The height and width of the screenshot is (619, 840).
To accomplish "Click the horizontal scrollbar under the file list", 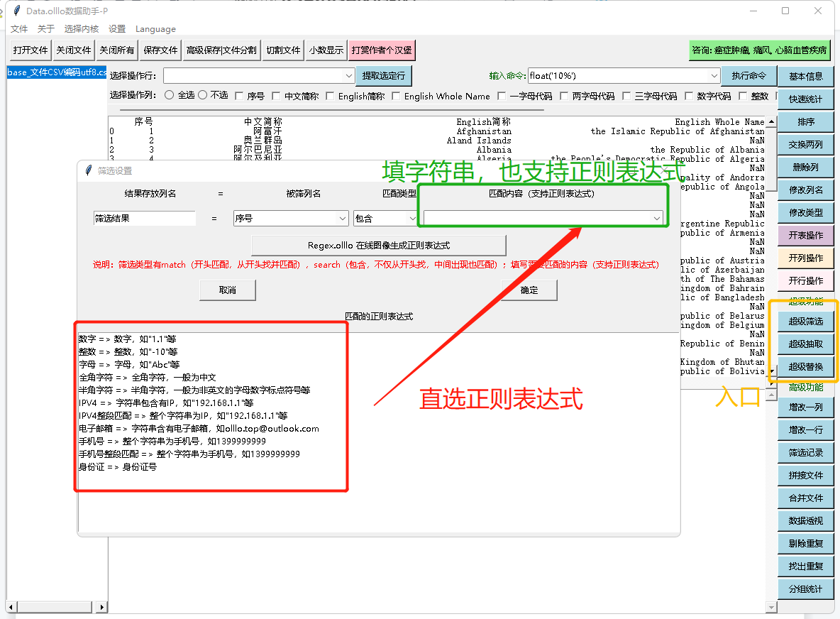I will click(x=57, y=607).
